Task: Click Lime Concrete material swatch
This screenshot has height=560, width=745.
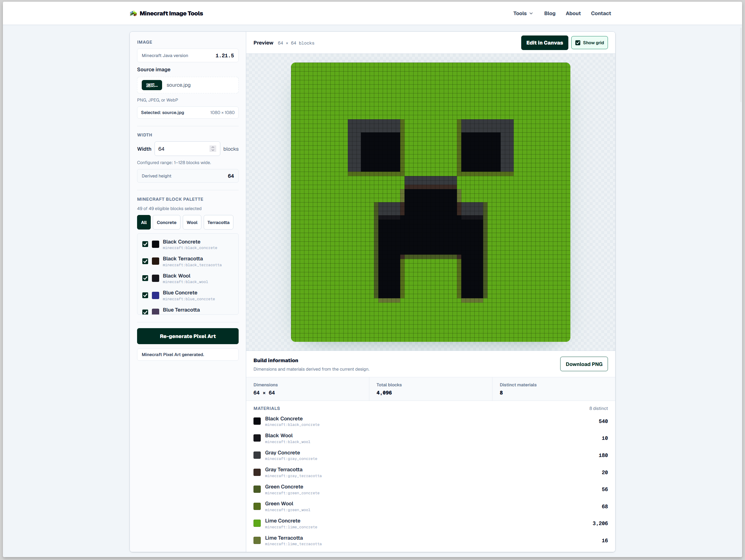Action: pyautogui.click(x=257, y=523)
